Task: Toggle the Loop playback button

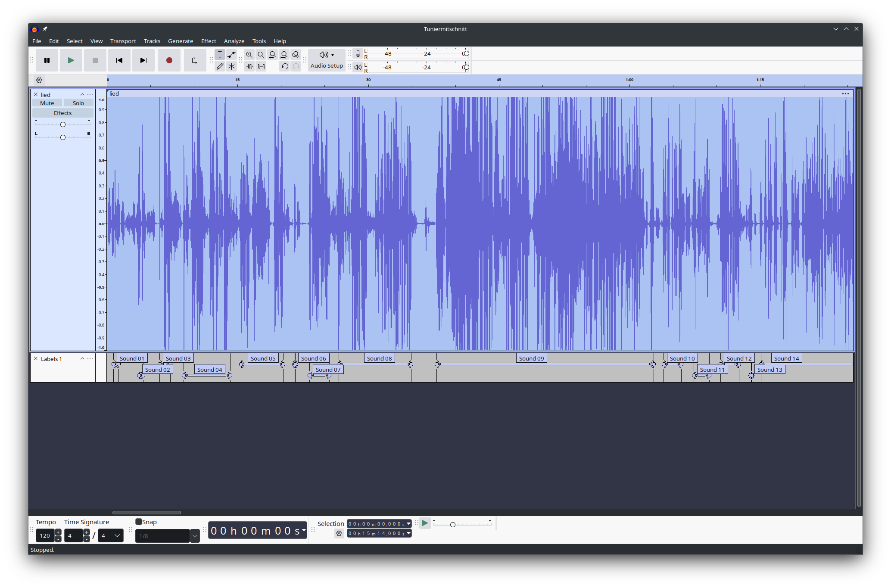Action: [195, 60]
